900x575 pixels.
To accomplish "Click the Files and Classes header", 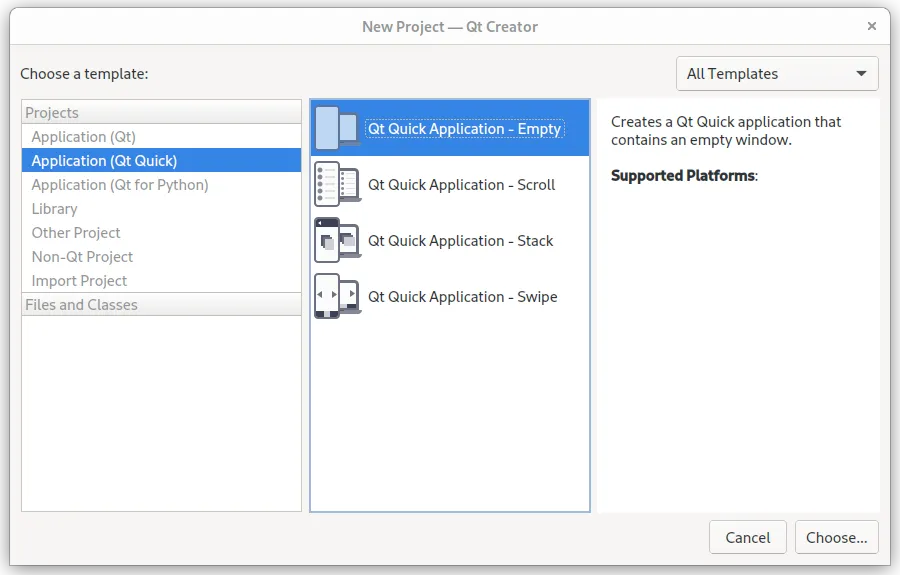I will (161, 305).
